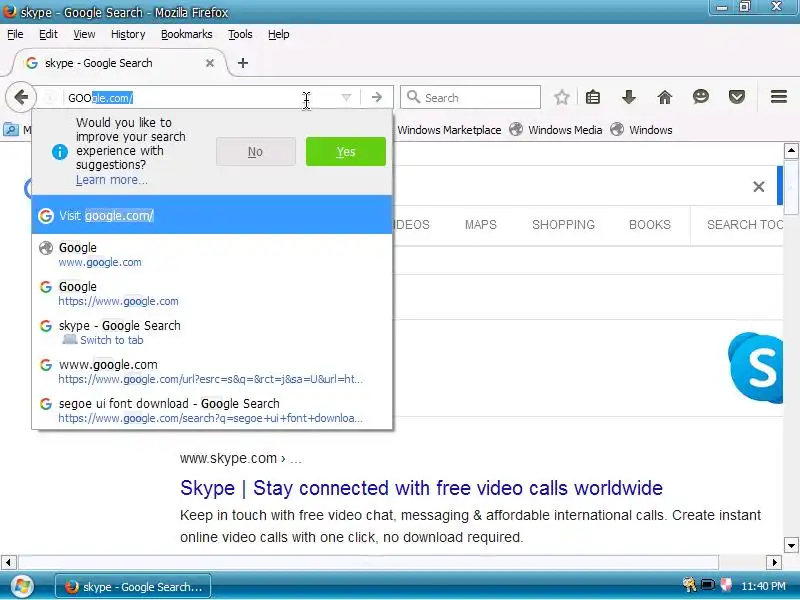The image size is (800, 600).
Task: Open the Learn more link
Action: (x=112, y=180)
